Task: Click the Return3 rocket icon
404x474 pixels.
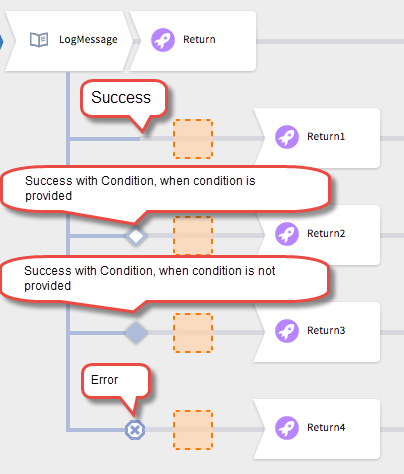Action: (x=287, y=331)
